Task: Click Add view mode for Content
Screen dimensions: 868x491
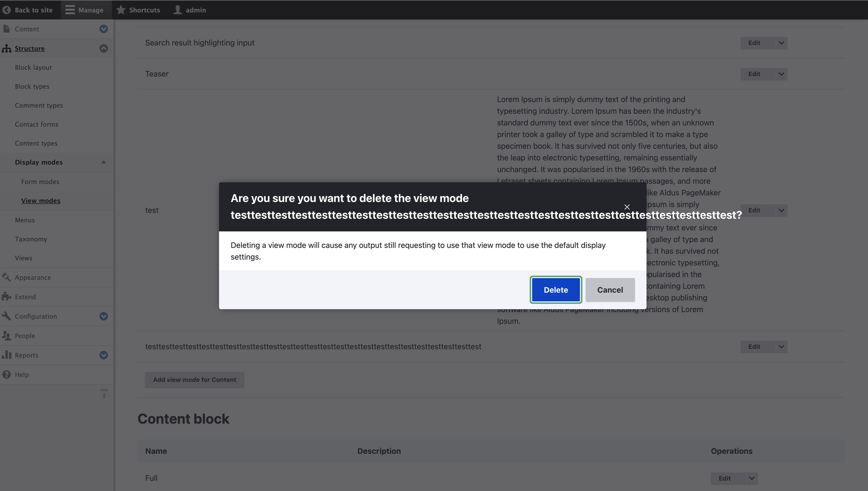Action: [x=195, y=380]
